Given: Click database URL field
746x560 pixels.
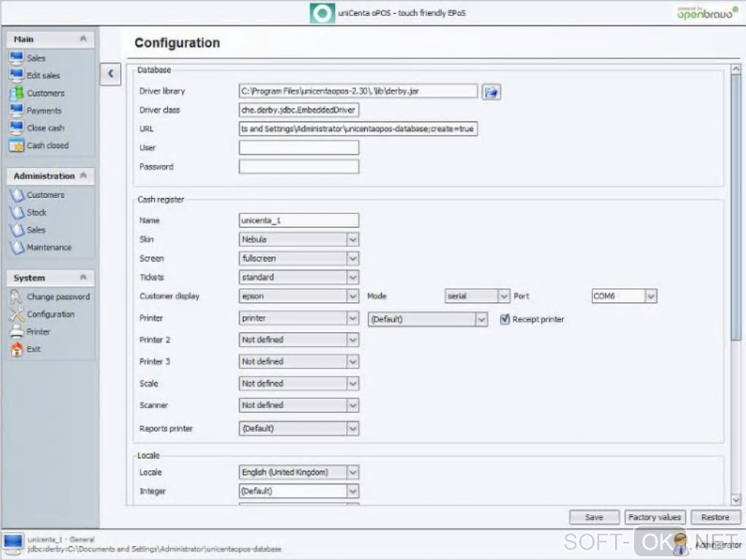Looking at the screenshot, I should [358, 129].
